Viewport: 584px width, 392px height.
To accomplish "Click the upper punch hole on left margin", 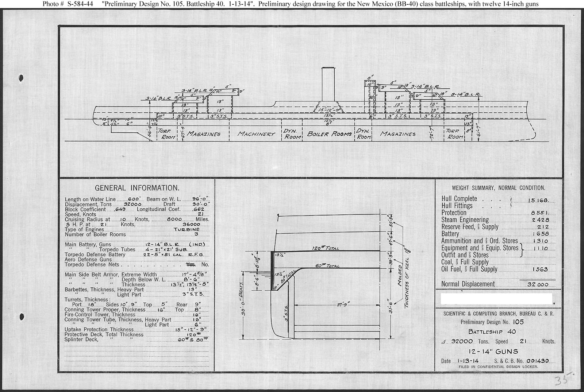I will (x=21, y=78).
